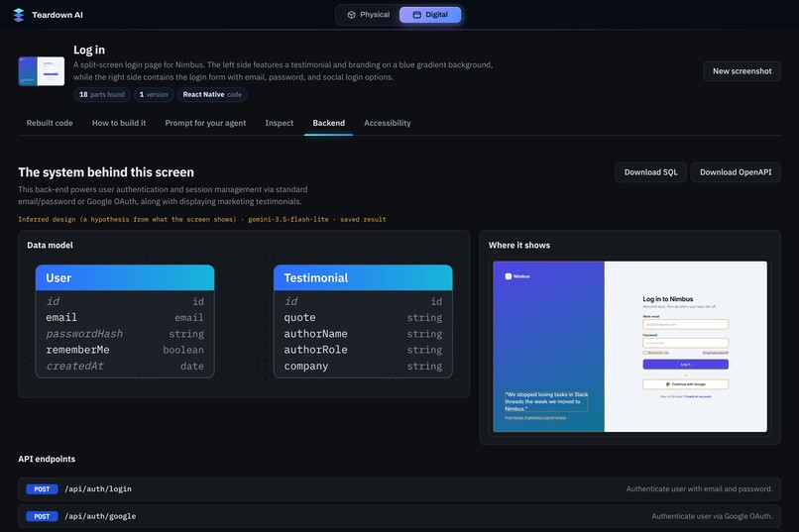Click Continue with Google in the preview
The image size is (799, 532).
[x=685, y=384]
